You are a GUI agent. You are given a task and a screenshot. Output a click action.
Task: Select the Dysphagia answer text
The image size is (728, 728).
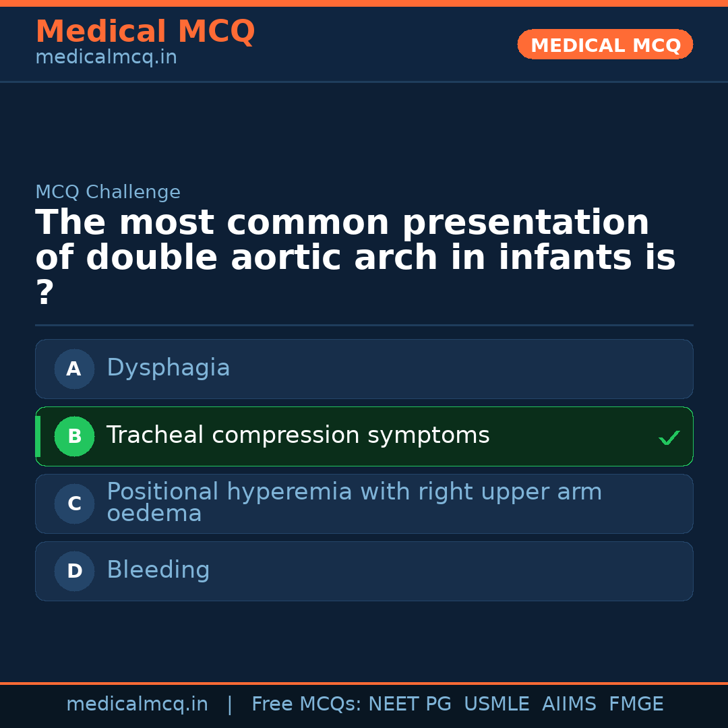[x=169, y=368]
